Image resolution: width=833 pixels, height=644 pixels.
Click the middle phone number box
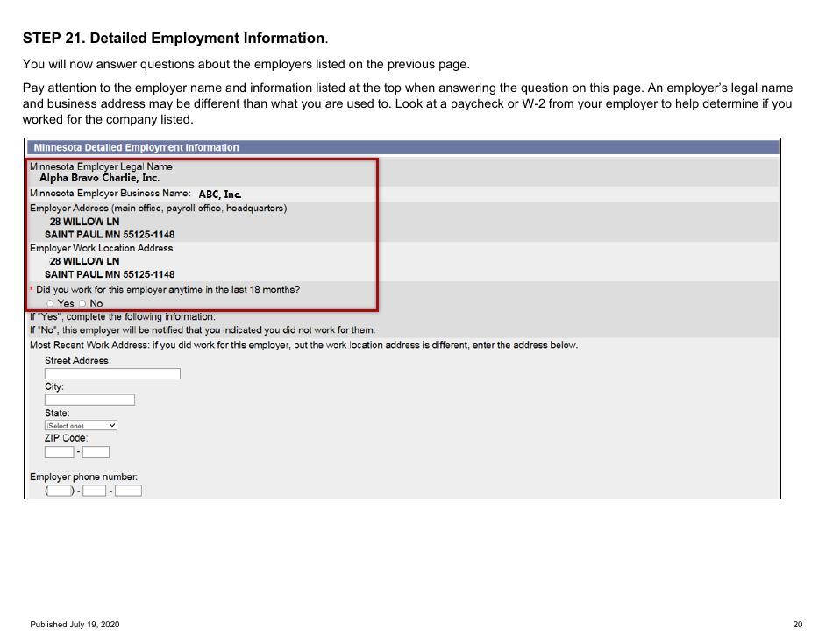tap(93, 491)
